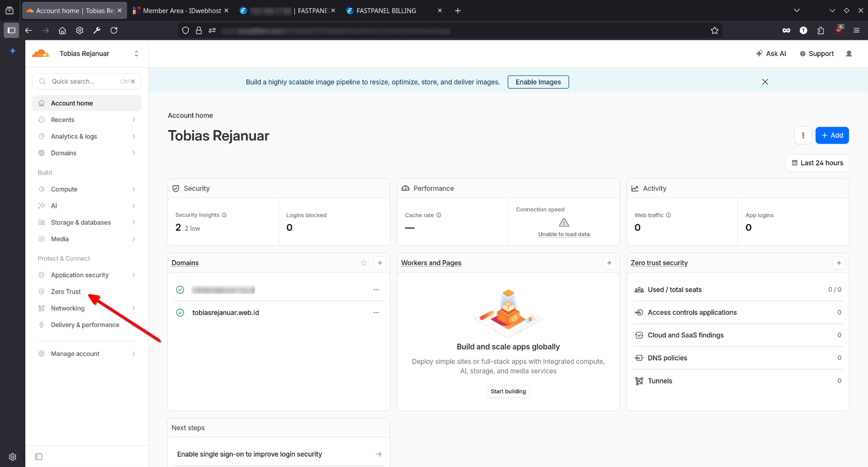Add a domain via Domains plus icon
Image resolution: width=868 pixels, height=467 pixels.
(x=380, y=263)
